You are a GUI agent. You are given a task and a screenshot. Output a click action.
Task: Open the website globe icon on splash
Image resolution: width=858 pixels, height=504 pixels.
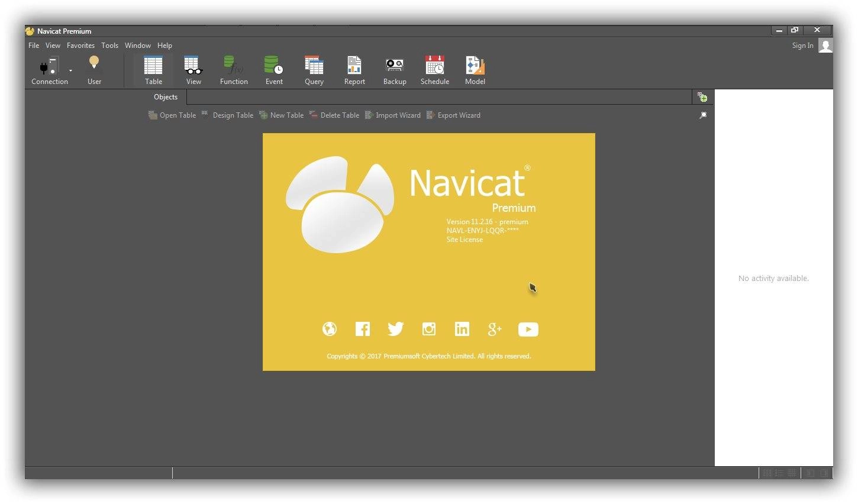coord(330,329)
